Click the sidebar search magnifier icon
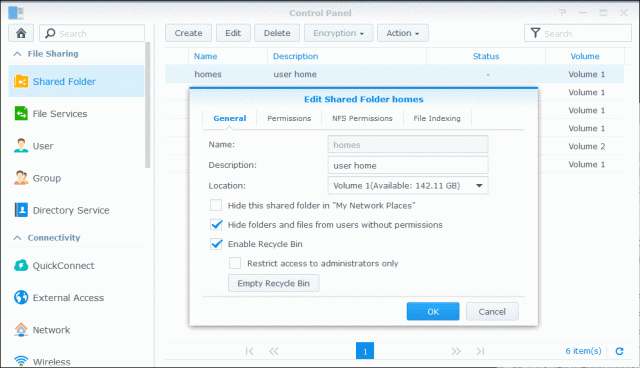The image size is (640, 368). 50,33
